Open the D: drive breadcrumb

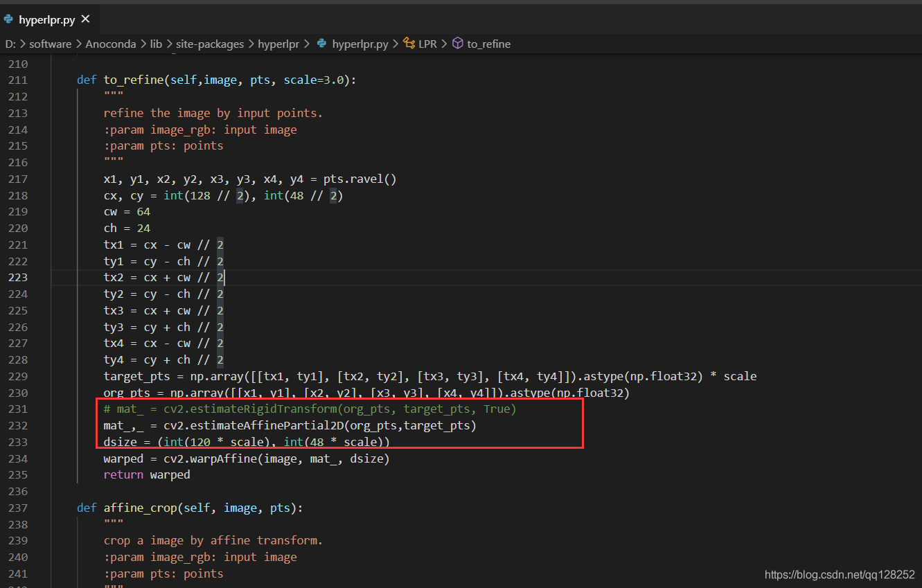point(10,44)
